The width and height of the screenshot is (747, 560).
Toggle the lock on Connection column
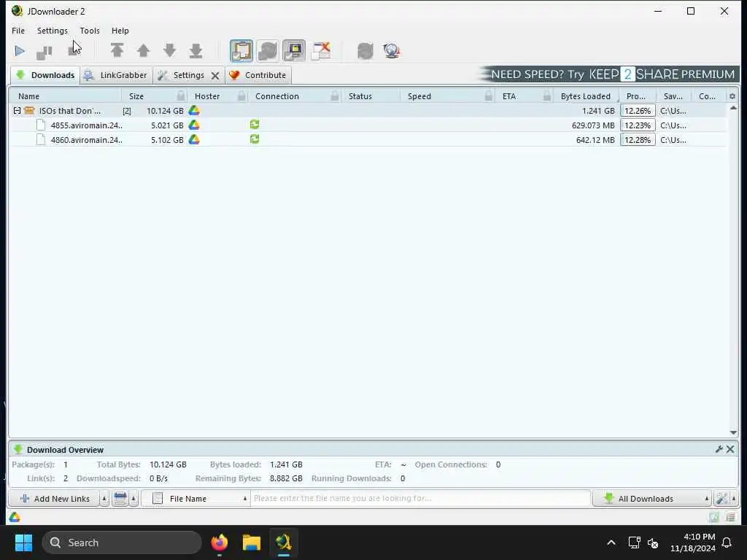(x=335, y=96)
